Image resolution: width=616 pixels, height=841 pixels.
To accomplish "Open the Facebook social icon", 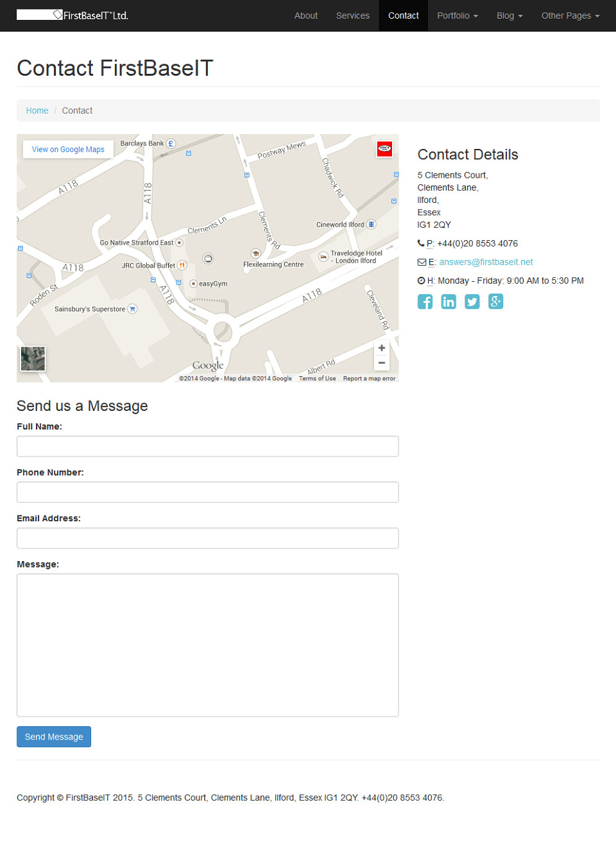I will [x=425, y=302].
